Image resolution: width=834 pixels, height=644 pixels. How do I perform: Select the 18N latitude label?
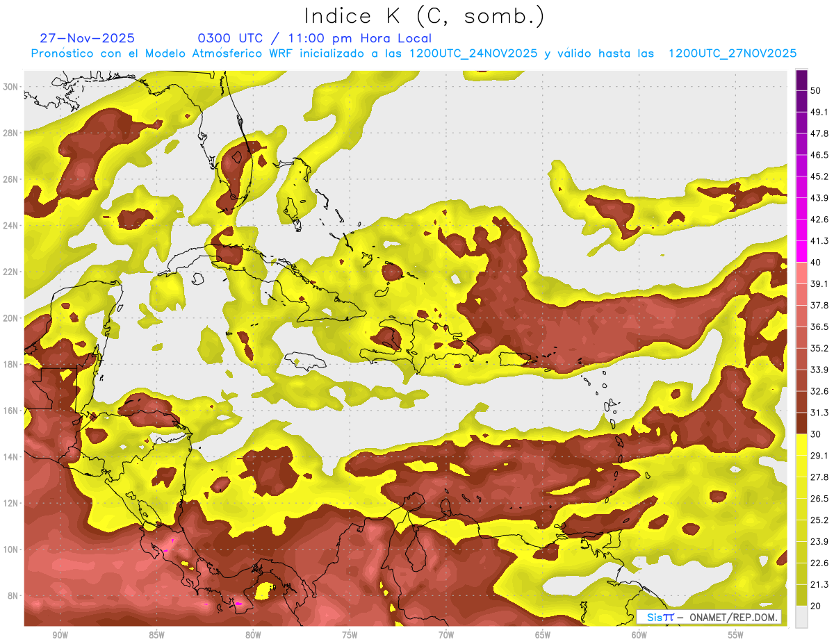(x=10, y=364)
